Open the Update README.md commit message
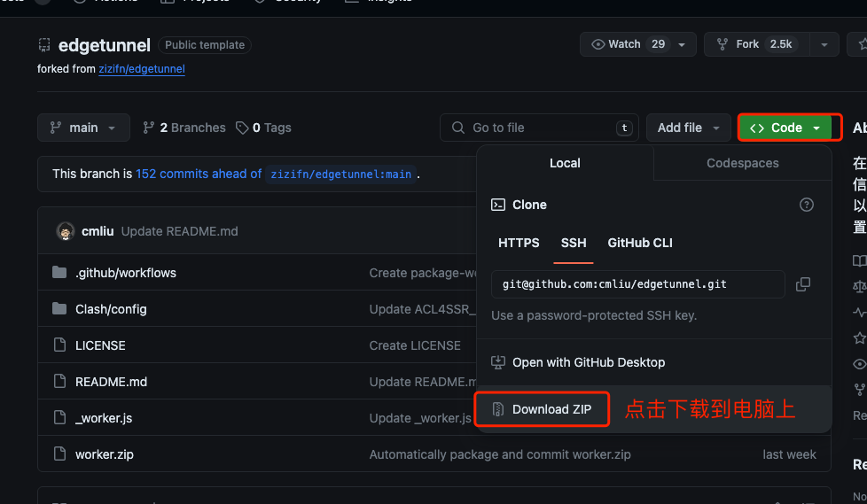Image resolution: width=867 pixels, height=504 pixels. (180, 231)
